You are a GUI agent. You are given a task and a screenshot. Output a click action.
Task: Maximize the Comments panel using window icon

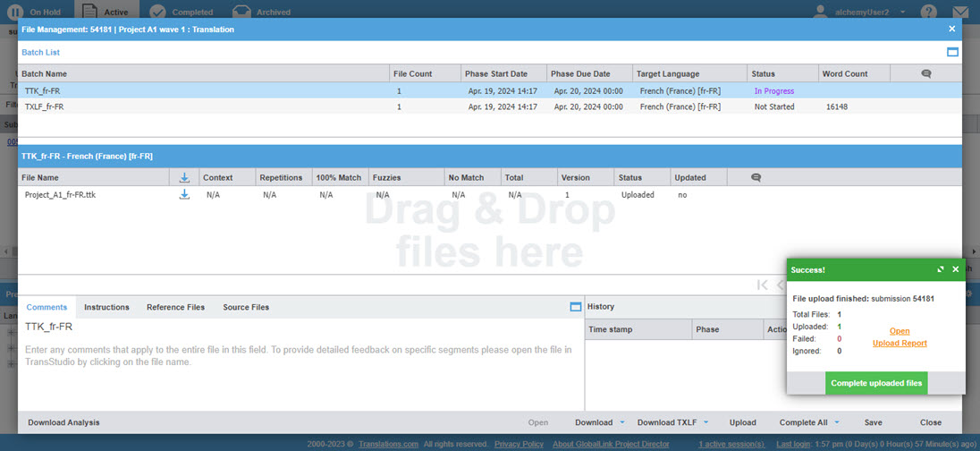click(575, 307)
